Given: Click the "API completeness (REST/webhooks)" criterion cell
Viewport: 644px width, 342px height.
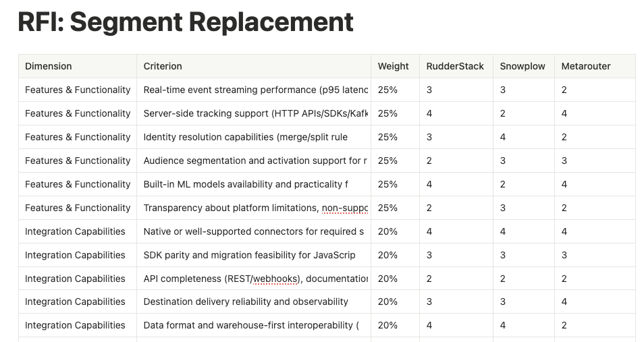Looking at the screenshot, I should (x=255, y=279).
